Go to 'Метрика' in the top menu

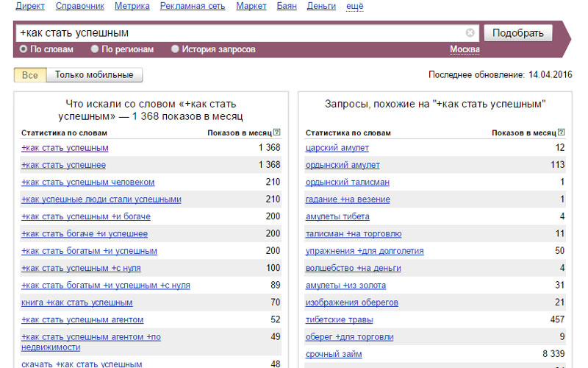(132, 6)
